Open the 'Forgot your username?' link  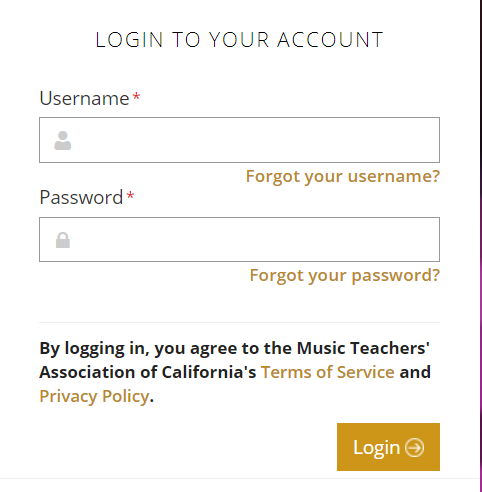pos(343,176)
